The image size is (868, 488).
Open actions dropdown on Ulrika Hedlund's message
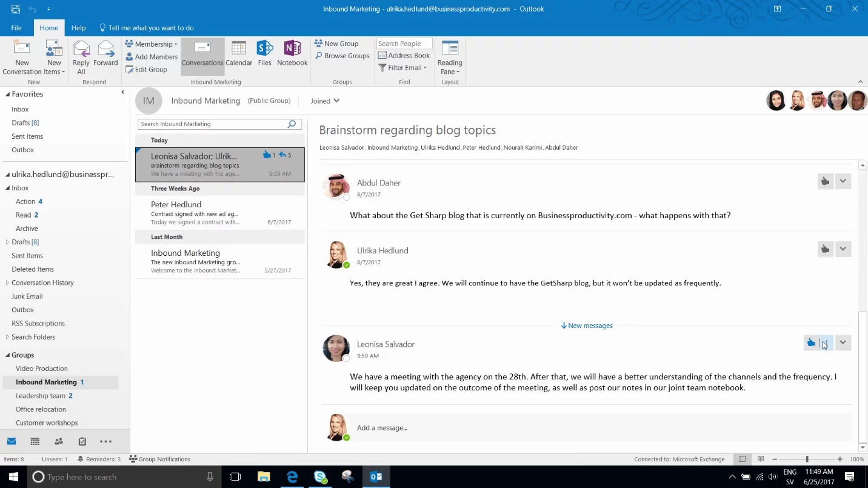[x=843, y=249]
